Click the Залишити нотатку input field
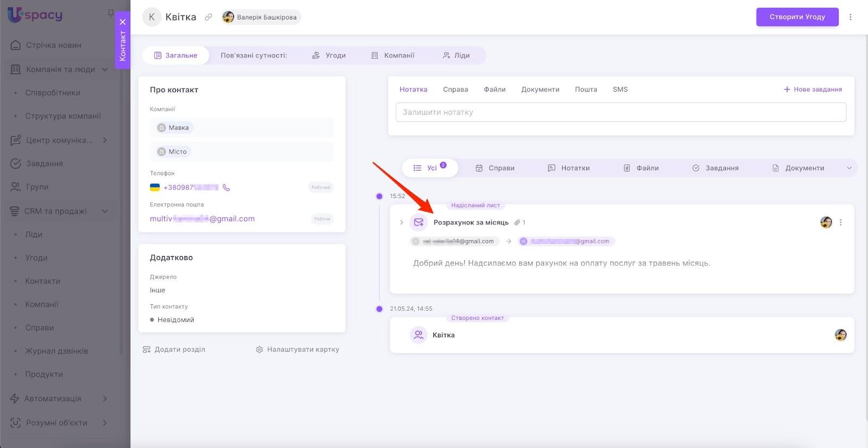 (x=621, y=112)
